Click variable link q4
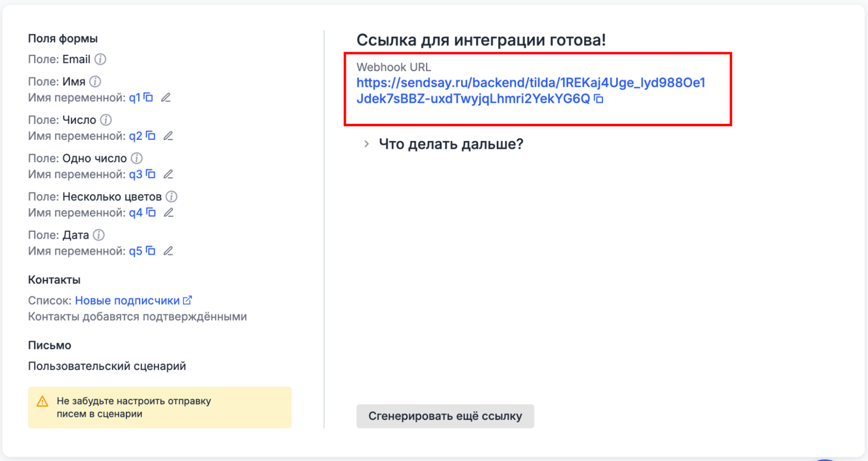The width and height of the screenshot is (868, 461). (135, 213)
